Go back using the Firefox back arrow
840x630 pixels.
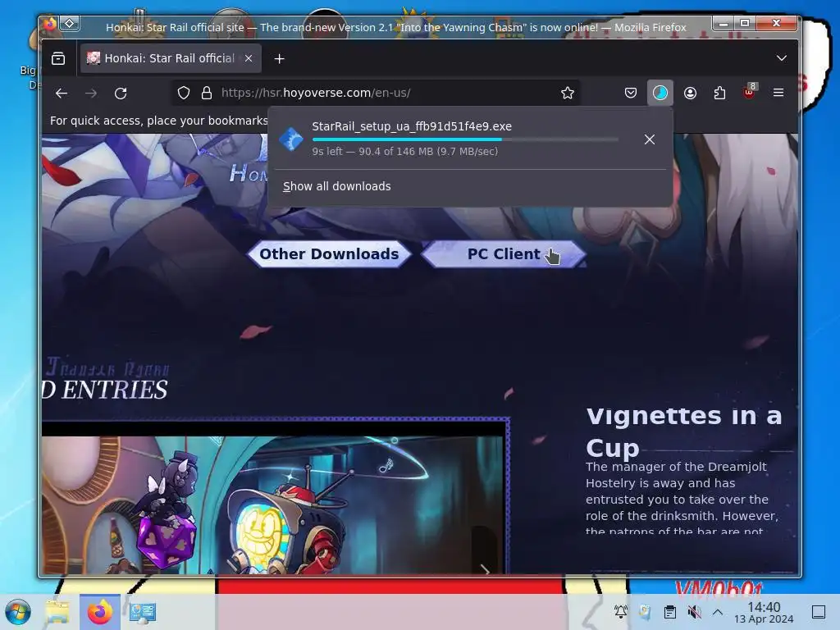(x=62, y=94)
